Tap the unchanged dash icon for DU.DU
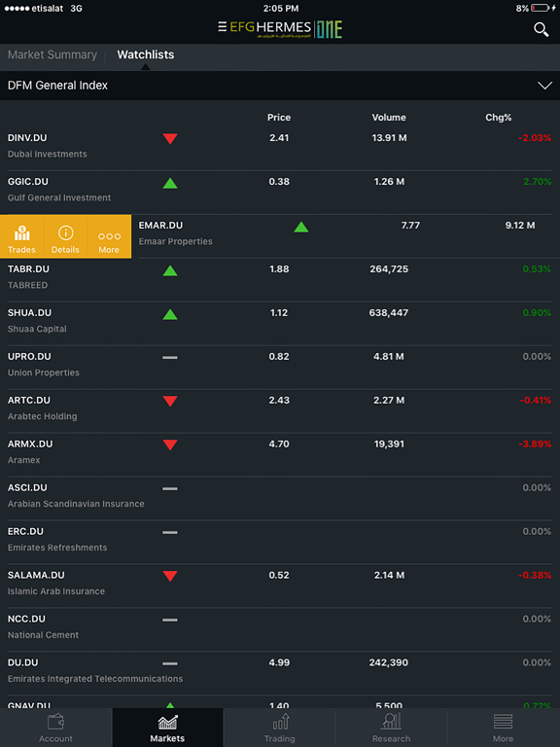 170,663
